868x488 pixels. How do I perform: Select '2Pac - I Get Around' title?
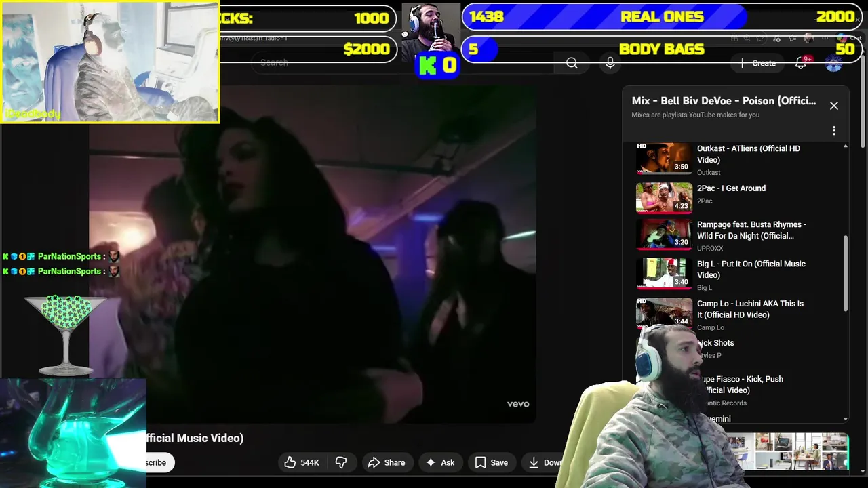click(731, 188)
